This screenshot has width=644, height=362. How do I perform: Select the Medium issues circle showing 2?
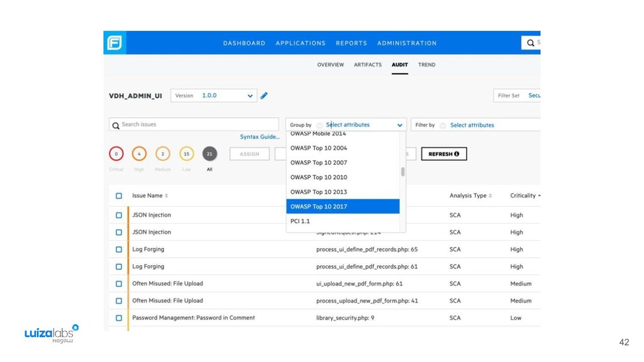(x=163, y=154)
